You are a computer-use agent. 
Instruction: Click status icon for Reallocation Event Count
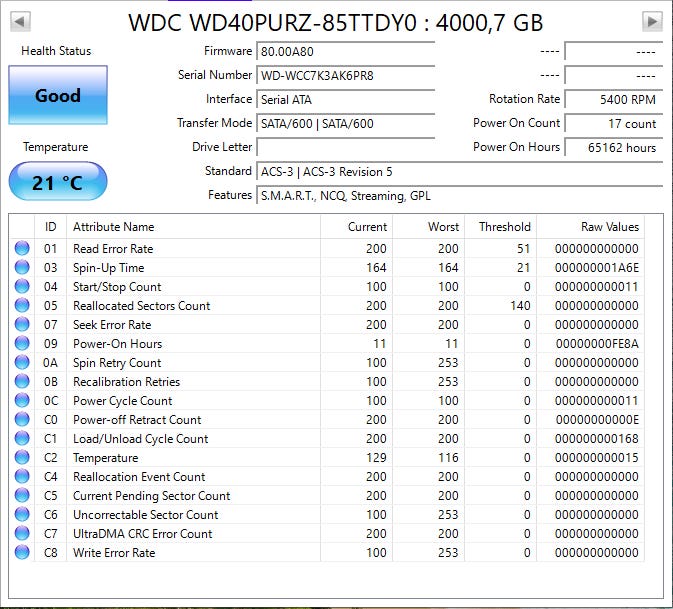(22, 476)
